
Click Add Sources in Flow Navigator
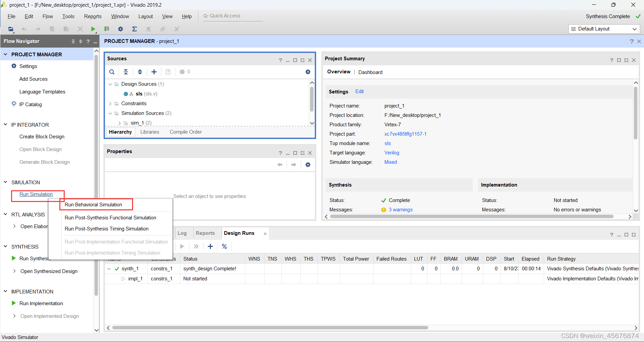pos(33,79)
